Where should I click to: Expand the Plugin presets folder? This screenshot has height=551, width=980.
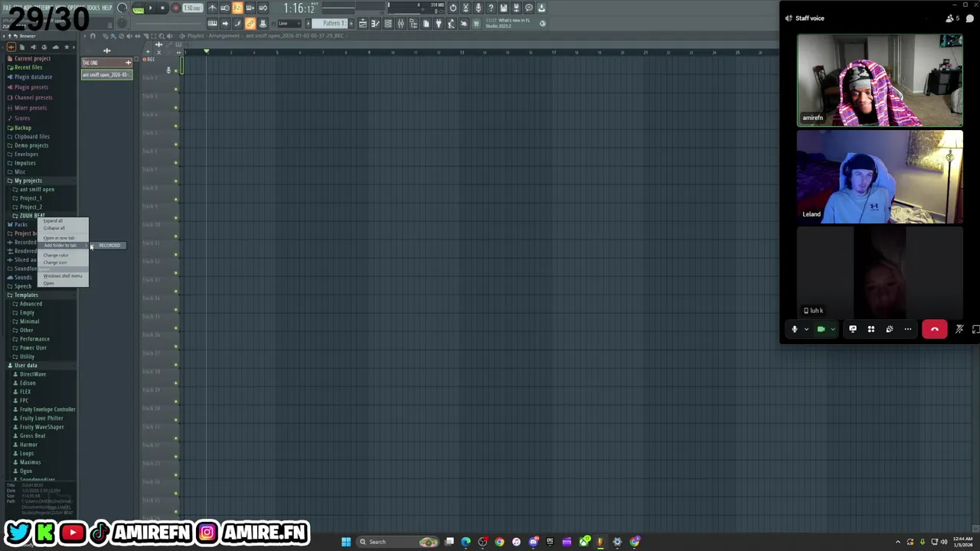pyautogui.click(x=31, y=87)
